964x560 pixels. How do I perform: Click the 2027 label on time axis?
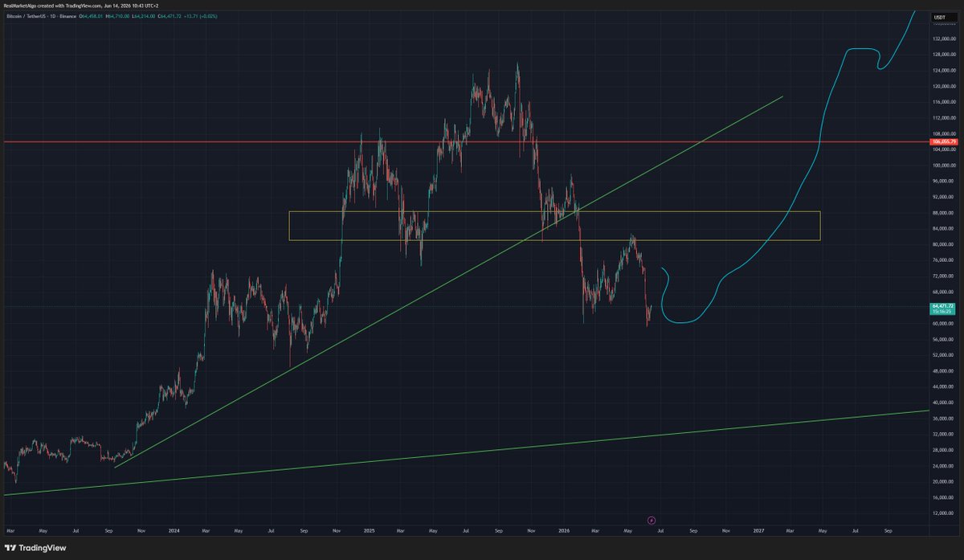coord(759,531)
